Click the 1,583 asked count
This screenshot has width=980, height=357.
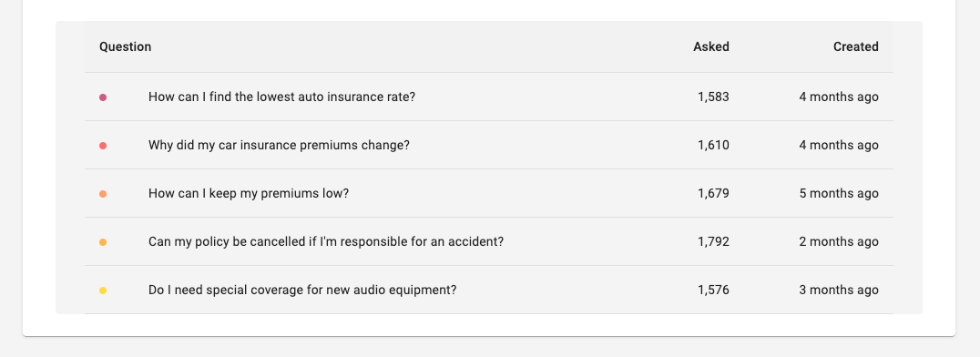714,97
